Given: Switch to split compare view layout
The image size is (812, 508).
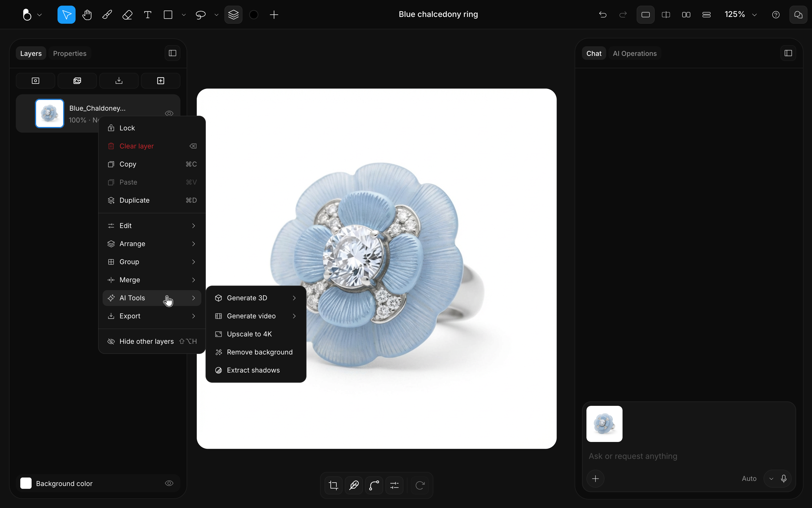Looking at the screenshot, I should (666, 15).
